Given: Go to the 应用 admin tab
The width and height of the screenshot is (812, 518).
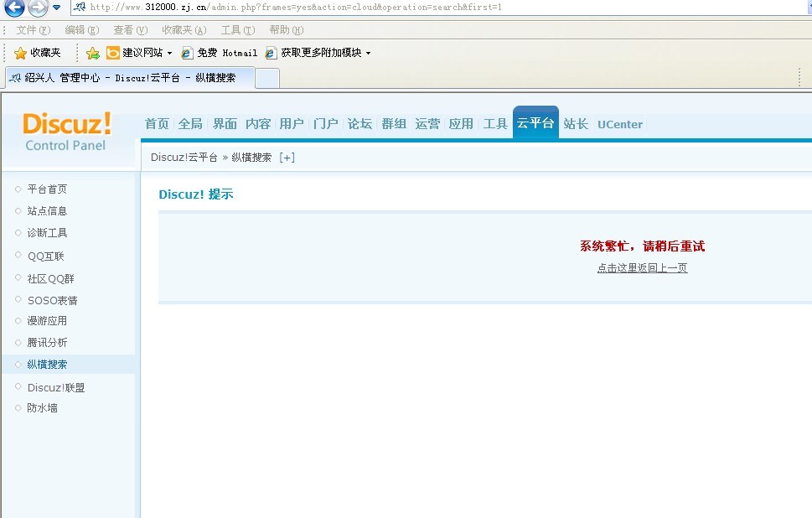Looking at the screenshot, I should tap(461, 124).
